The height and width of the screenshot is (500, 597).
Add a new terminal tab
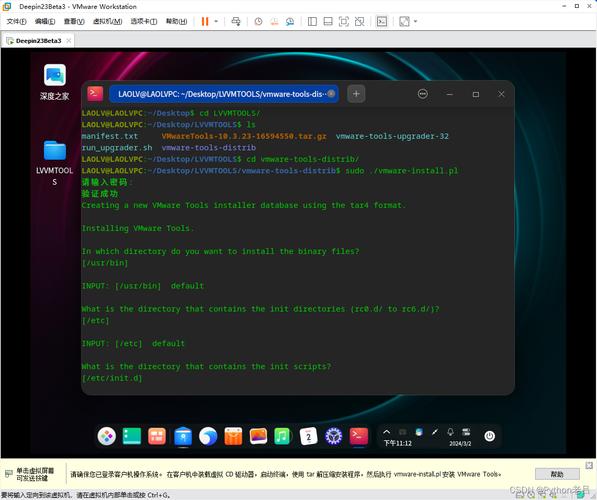click(x=356, y=94)
